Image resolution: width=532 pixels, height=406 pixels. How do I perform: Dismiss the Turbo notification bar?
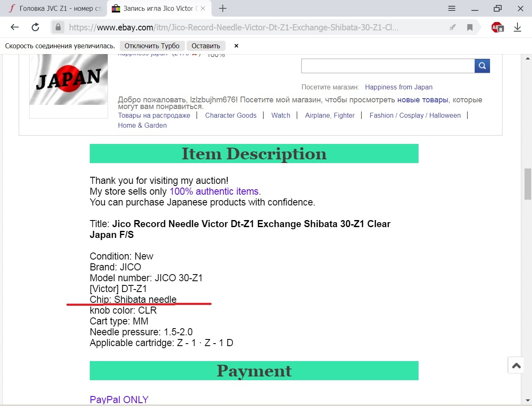[236, 46]
